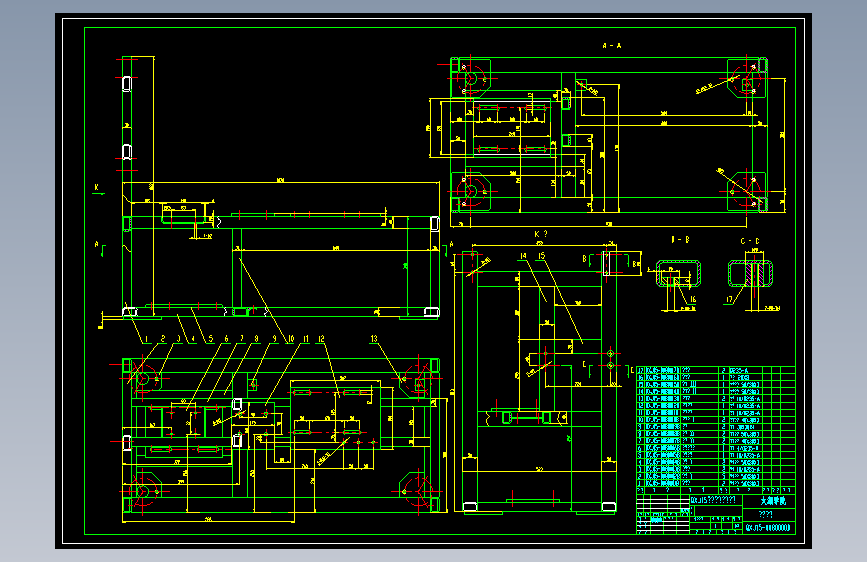Select the drawing number in title block
Viewport: 867px width, 562px height.
tap(768, 528)
